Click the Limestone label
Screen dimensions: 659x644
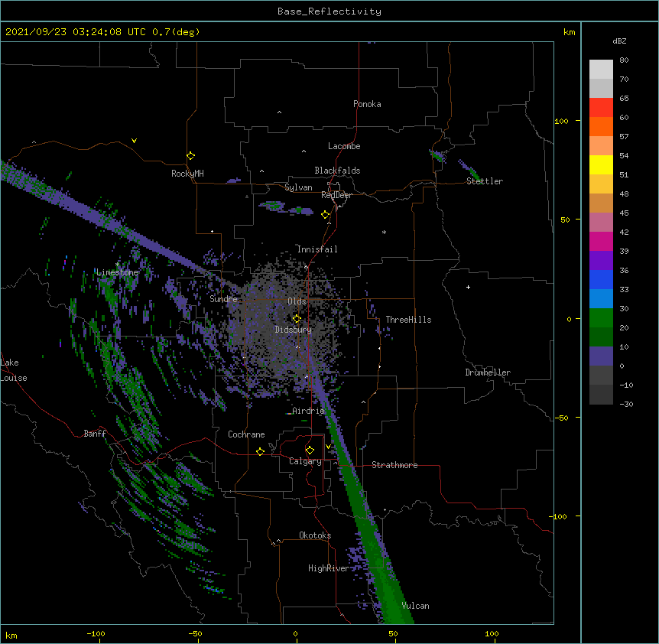click(117, 272)
